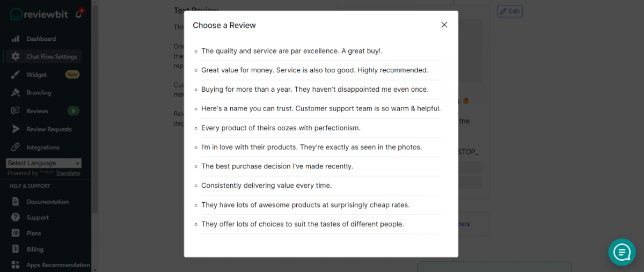Expand the Select Language dropdown
The image size is (644, 272).
coord(44,163)
